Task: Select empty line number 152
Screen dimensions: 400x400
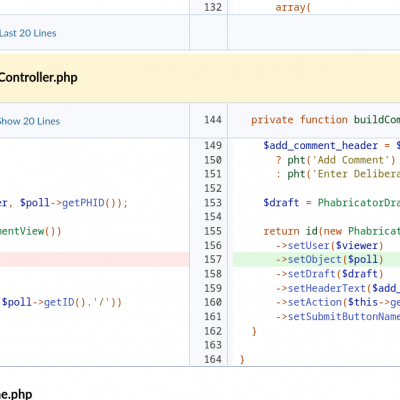Action: (x=213, y=188)
